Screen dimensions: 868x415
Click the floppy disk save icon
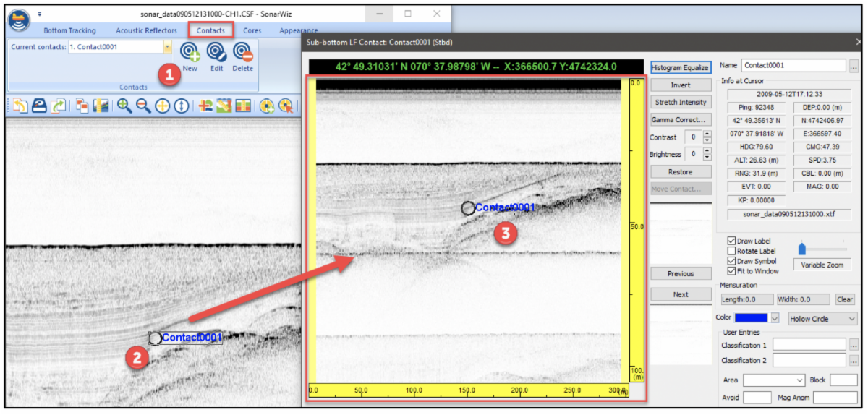[39, 106]
